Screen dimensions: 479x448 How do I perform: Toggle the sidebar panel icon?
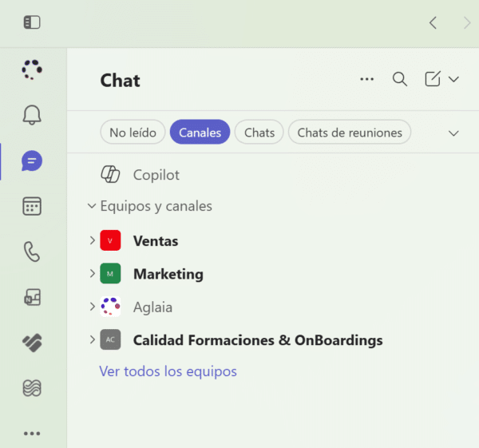[32, 22]
